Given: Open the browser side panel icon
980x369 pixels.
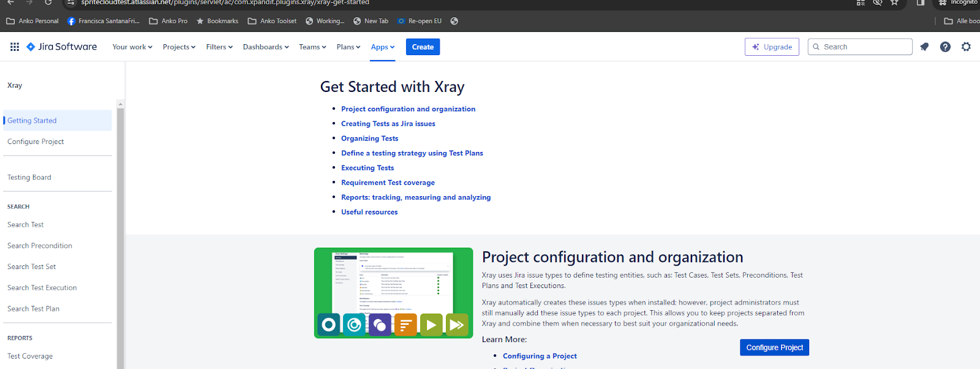Looking at the screenshot, I should [x=921, y=2].
